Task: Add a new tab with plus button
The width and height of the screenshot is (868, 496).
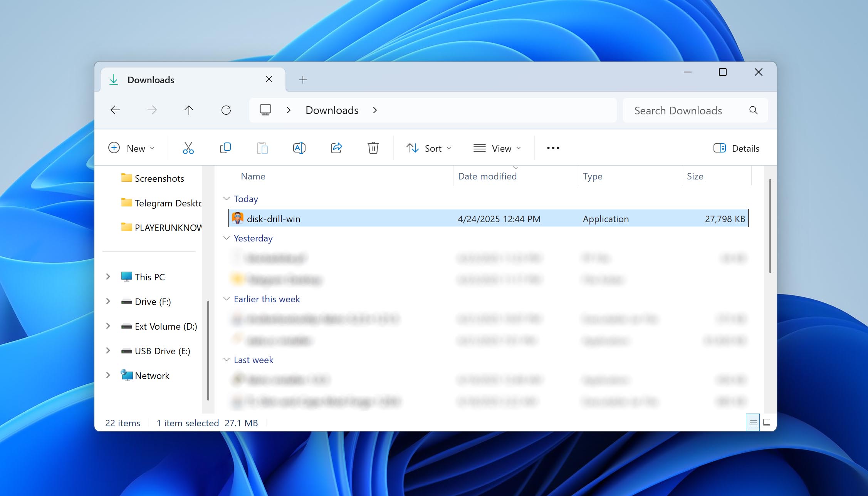Action: (x=303, y=80)
